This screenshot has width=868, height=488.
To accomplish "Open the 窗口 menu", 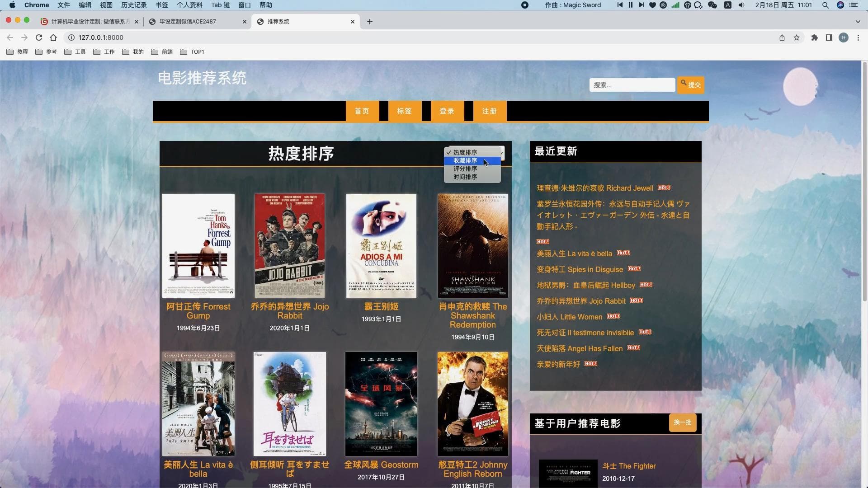I will pyautogui.click(x=245, y=5).
